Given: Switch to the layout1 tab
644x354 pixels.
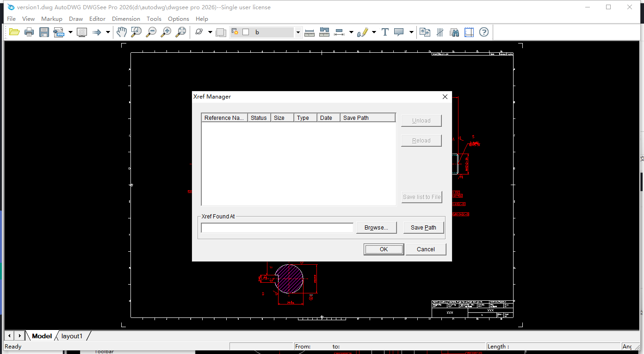Looking at the screenshot, I should point(72,336).
